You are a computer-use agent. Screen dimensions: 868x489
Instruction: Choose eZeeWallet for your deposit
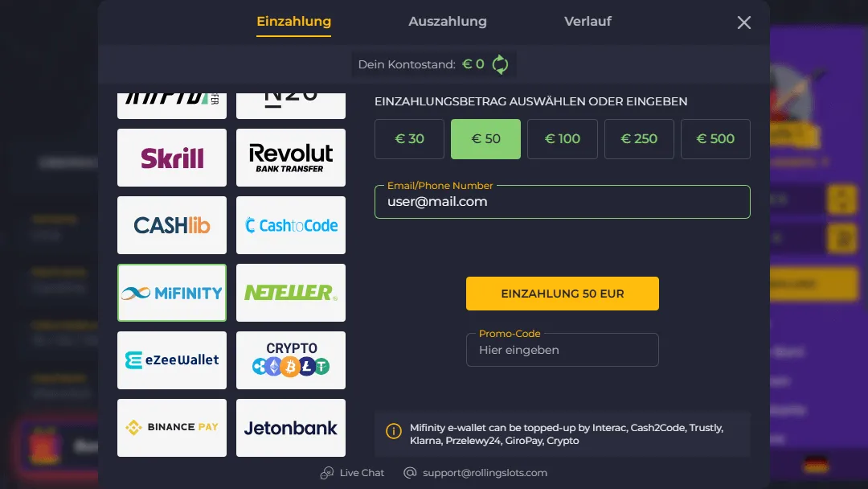coord(171,360)
